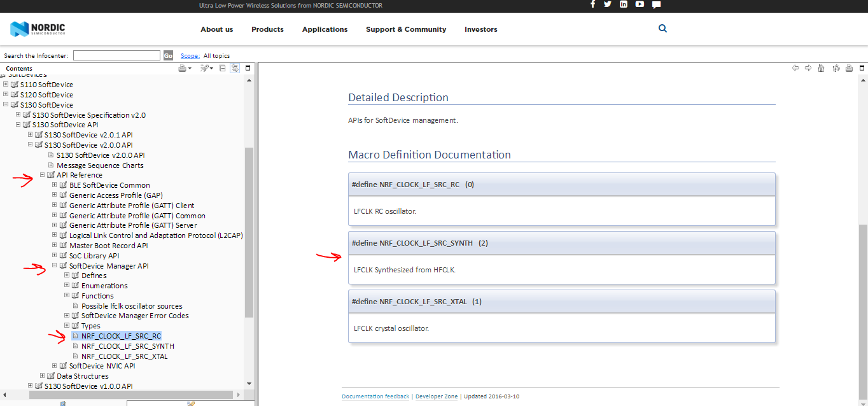Go back using the left arrow icon

pyautogui.click(x=795, y=68)
